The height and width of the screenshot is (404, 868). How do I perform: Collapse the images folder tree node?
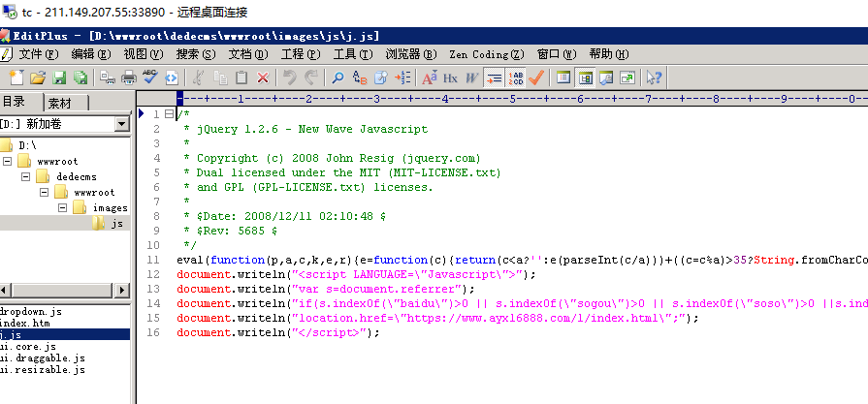(63, 208)
